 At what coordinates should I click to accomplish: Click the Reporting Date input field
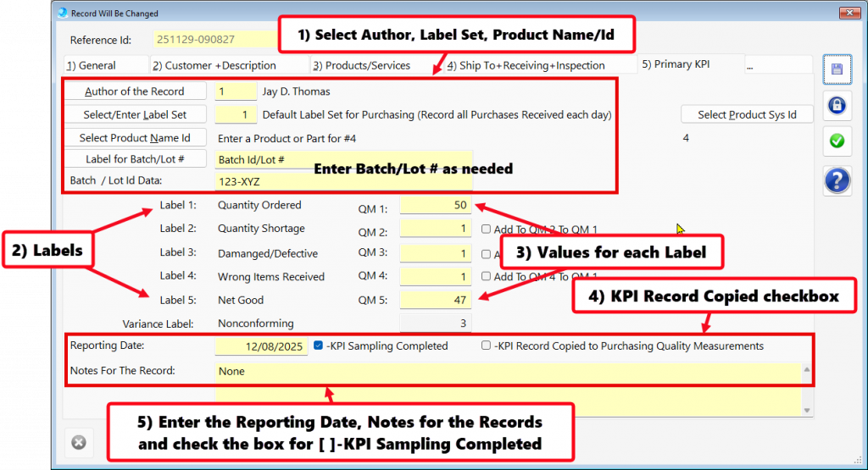[x=260, y=346]
